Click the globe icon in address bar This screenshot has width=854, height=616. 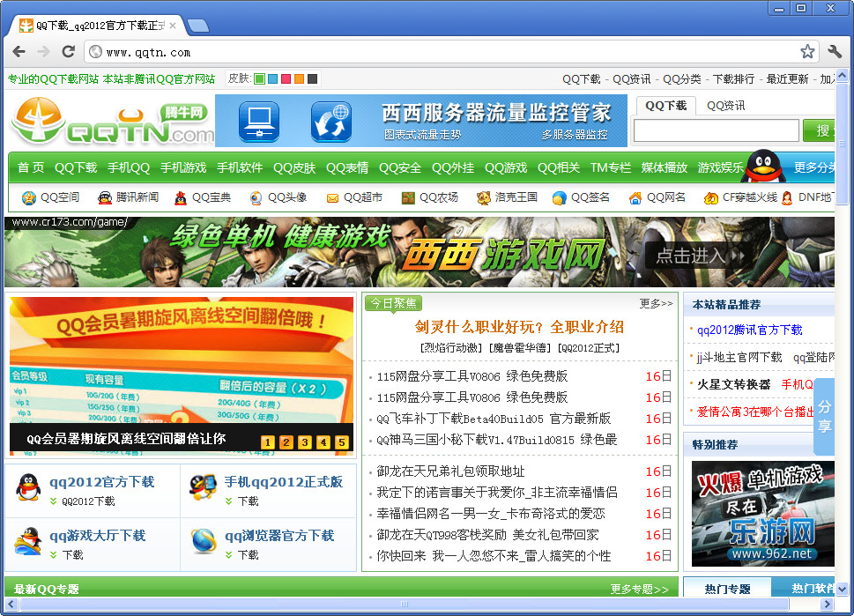coord(95,52)
